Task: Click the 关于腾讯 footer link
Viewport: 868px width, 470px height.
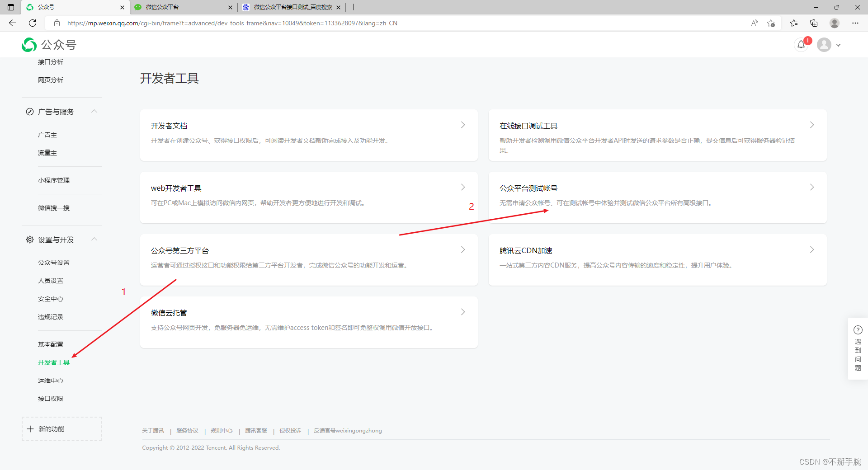Action: click(x=153, y=431)
